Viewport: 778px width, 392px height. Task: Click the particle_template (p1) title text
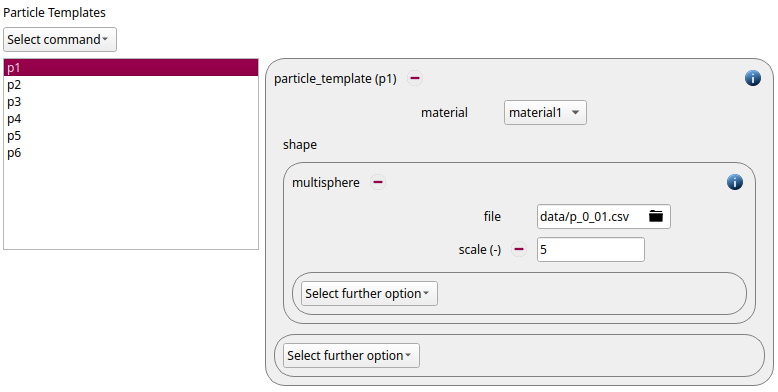[x=335, y=78]
